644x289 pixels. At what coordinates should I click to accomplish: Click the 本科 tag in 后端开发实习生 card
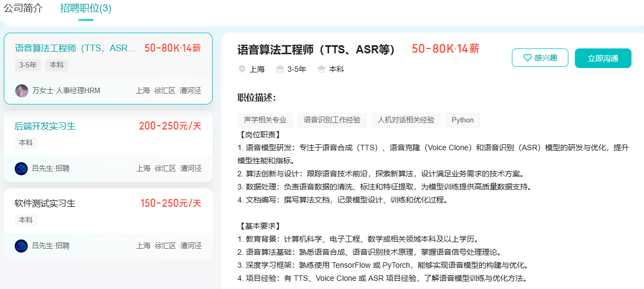[x=26, y=143]
